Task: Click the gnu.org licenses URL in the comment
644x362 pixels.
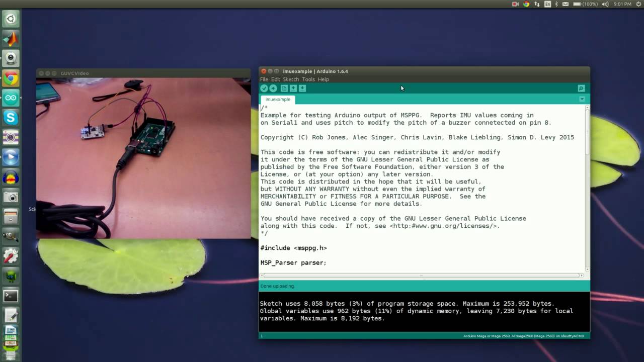Action: tap(444, 226)
